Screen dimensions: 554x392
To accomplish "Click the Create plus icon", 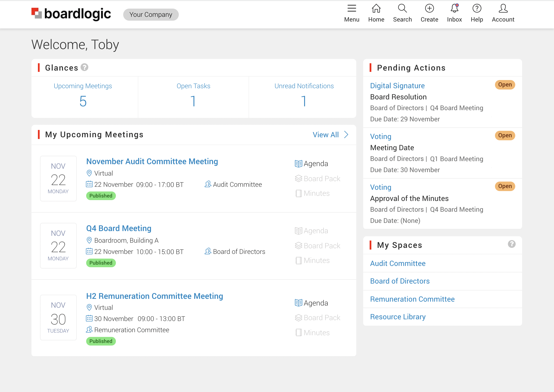I will [x=429, y=9].
